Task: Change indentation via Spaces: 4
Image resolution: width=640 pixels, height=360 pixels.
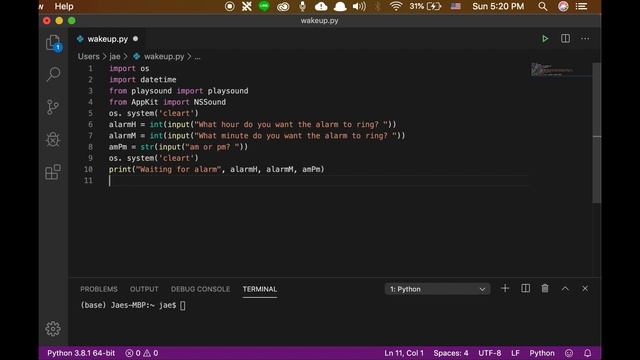Action: point(451,353)
